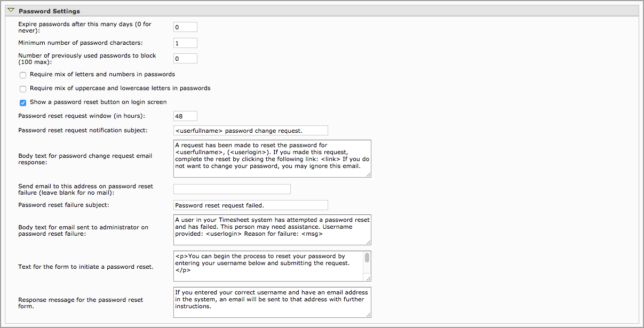This screenshot has height=328, width=644.
Task: Click the expire passwords days field
Action: [185, 27]
